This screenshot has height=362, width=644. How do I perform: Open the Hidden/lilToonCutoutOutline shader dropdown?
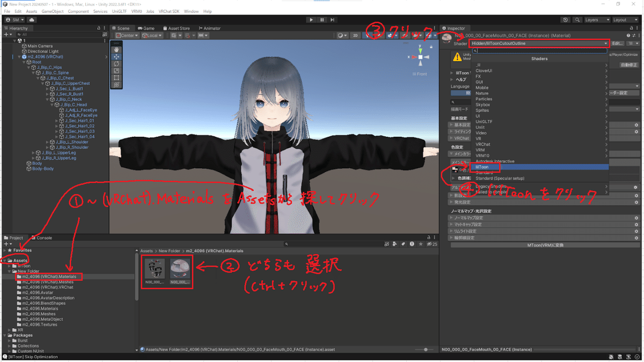[540, 43]
